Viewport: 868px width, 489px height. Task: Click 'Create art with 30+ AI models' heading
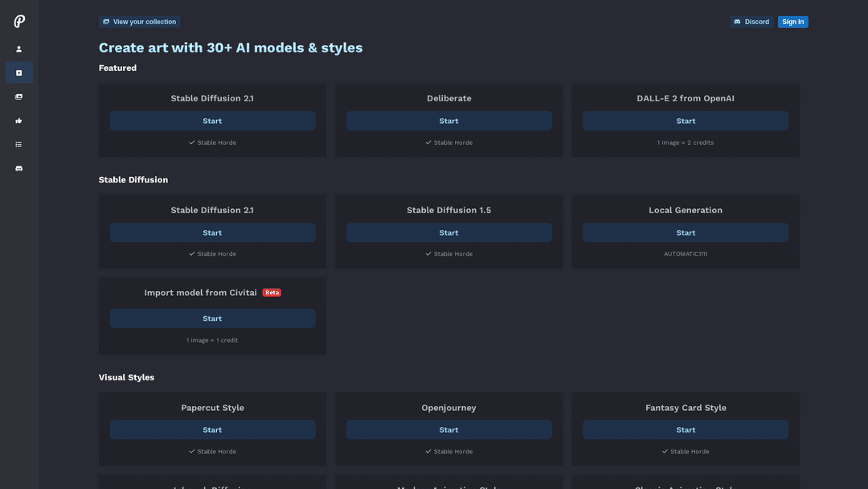(x=231, y=47)
